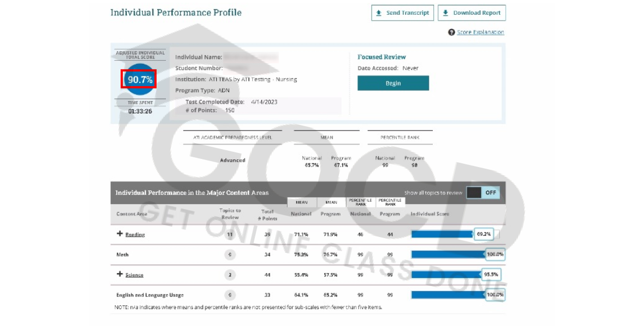Click the upload icon on Send Transcript
The height and width of the screenshot is (326, 644).
click(379, 13)
